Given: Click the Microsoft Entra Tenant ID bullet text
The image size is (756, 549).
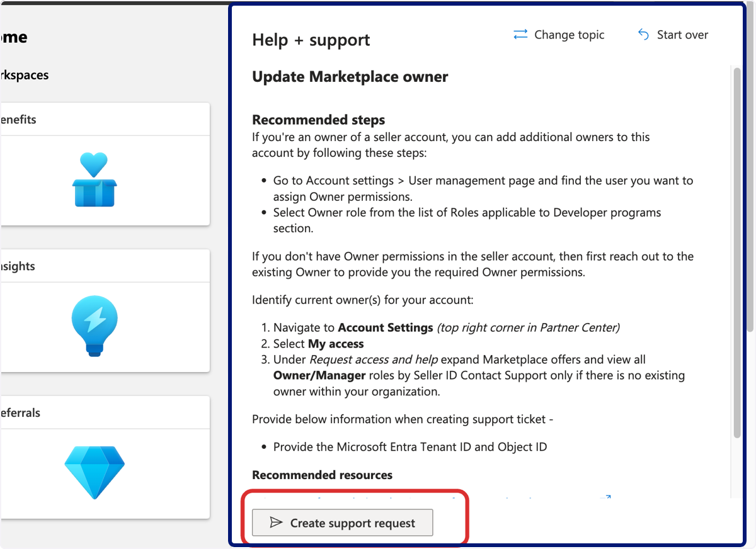Looking at the screenshot, I should [410, 447].
